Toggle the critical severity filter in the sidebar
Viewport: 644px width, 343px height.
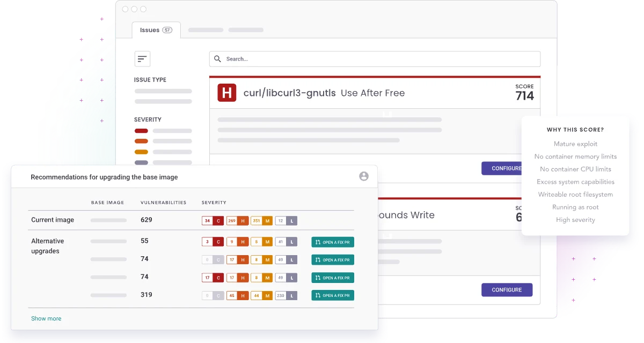(x=141, y=130)
